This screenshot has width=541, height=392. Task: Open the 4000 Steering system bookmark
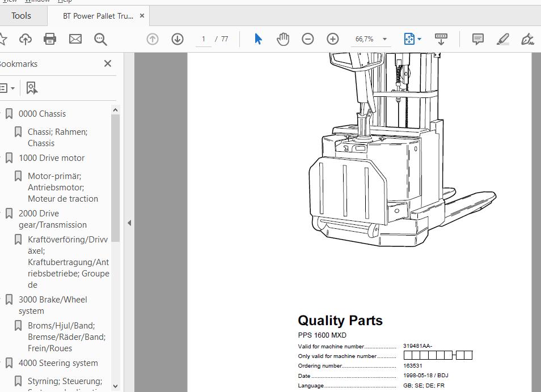pos(58,363)
